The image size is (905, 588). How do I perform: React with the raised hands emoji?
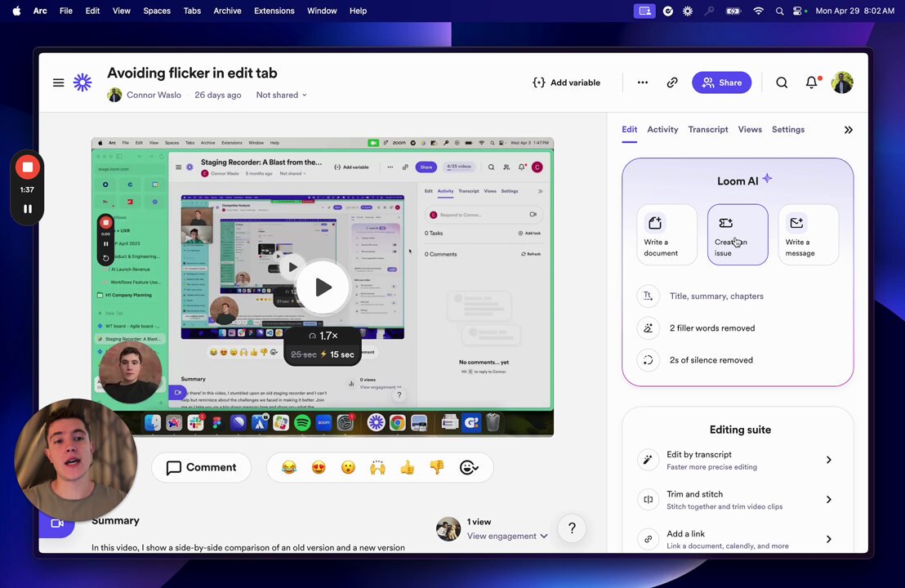coord(377,467)
